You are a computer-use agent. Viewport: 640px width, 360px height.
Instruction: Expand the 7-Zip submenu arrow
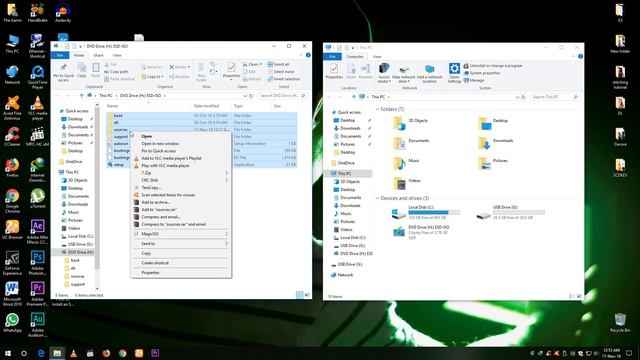tap(226, 173)
